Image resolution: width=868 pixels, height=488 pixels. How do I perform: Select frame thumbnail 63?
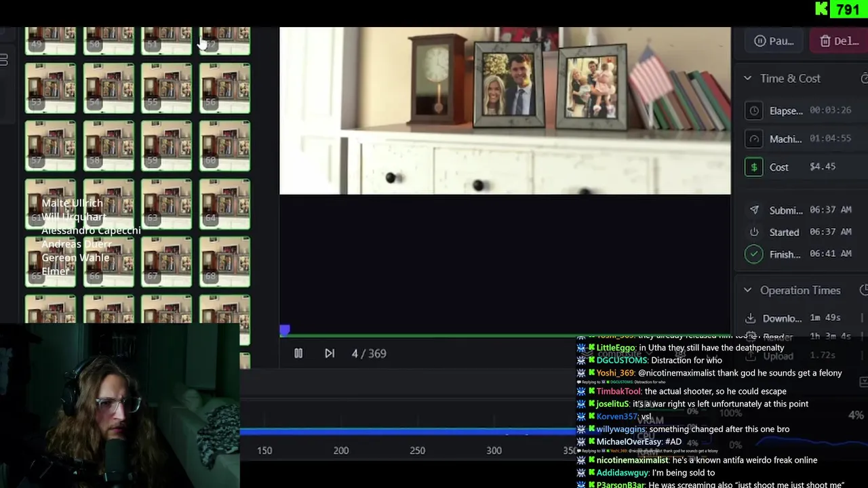pyautogui.click(x=167, y=204)
